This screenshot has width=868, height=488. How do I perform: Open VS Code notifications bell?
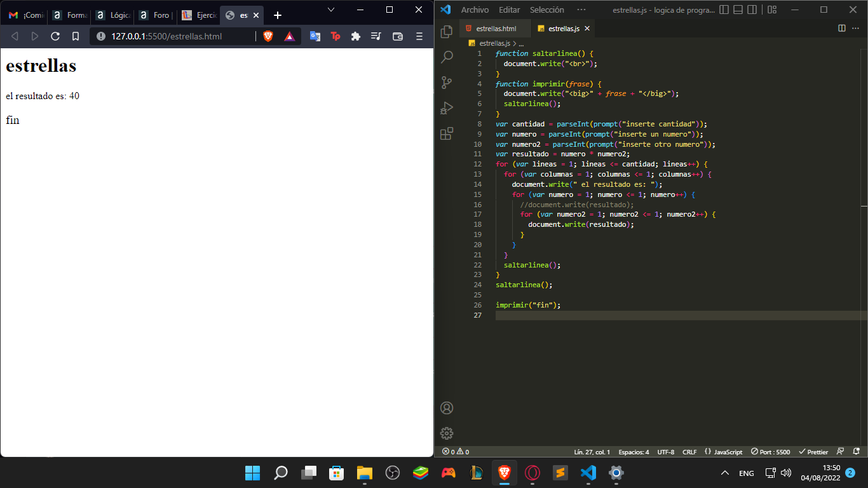point(856,452)
